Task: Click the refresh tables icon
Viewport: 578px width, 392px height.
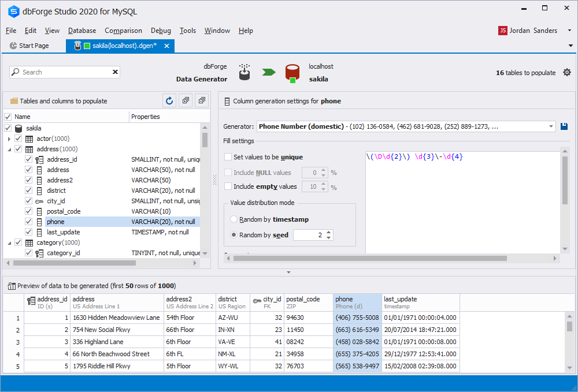Action: pos(169,100)
